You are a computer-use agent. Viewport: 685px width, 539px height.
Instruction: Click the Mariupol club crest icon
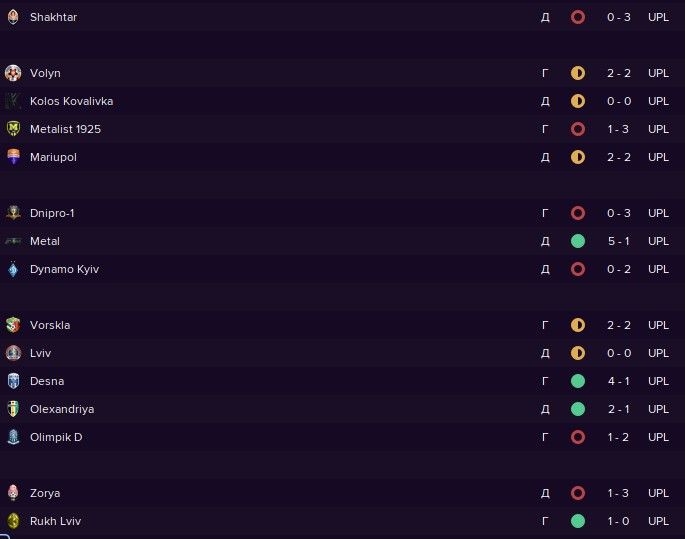(x=13, y=157)
